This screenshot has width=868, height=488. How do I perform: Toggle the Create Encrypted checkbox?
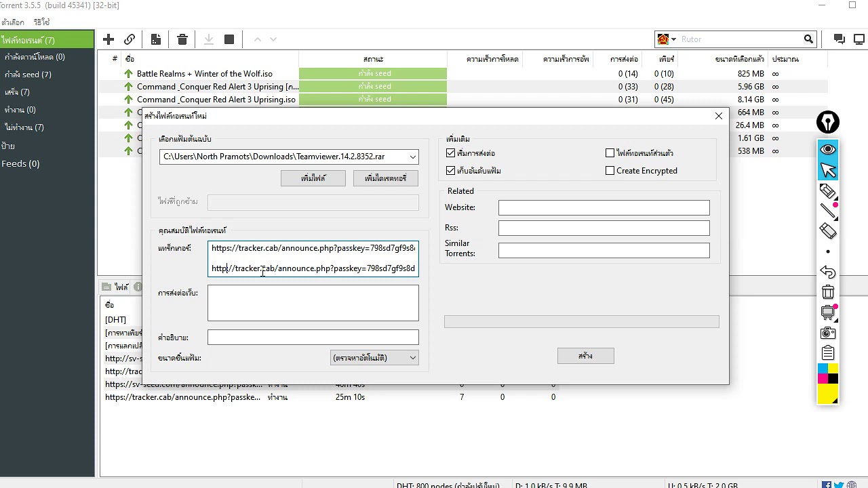click(610, 171)
